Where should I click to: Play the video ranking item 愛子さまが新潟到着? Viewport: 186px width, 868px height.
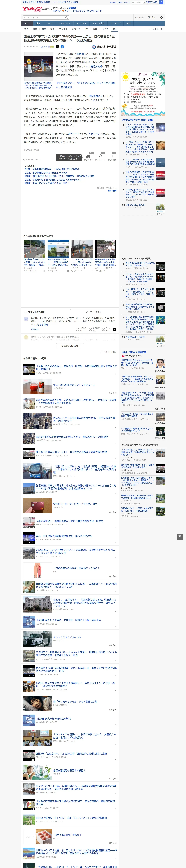pyautogui.click(x=140, y=264)
